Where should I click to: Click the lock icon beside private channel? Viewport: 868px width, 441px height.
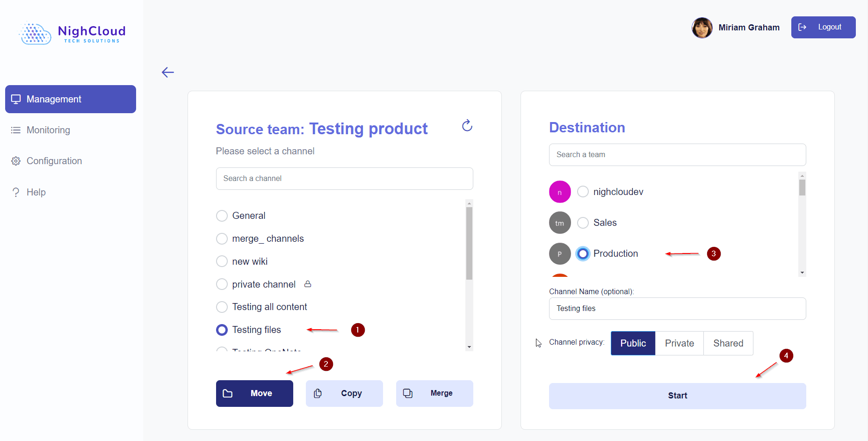308,284
